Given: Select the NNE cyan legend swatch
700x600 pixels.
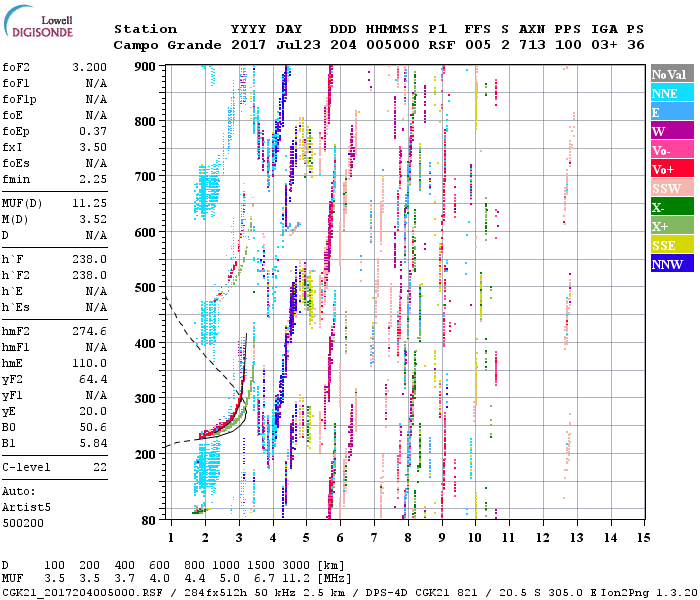Looking at the screenshot, I should [x=672, y=92].
